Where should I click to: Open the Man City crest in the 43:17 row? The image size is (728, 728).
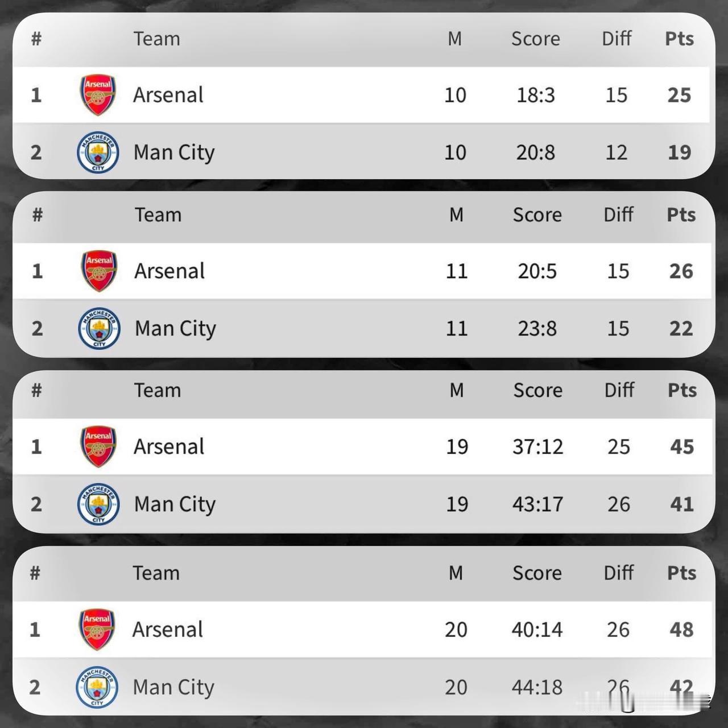pyautogui.click(x=98, y=504)
